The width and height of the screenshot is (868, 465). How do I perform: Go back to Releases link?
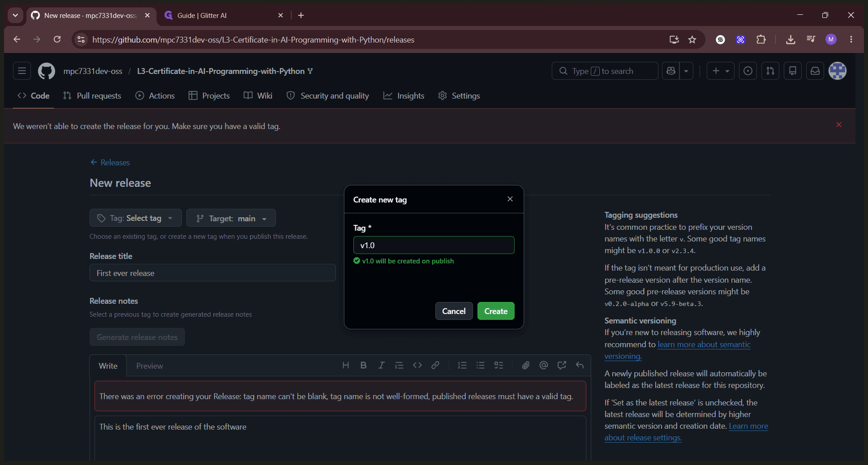tap(110, 163)
